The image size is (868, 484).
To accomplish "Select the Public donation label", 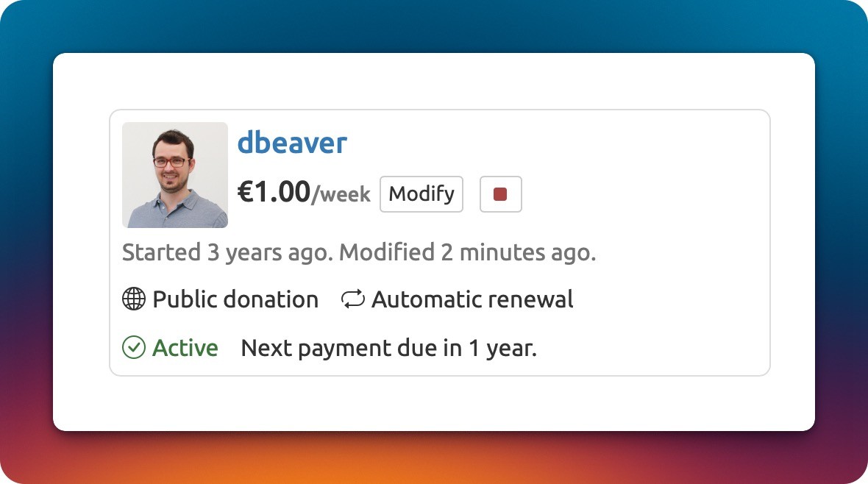I will [235, 299].
